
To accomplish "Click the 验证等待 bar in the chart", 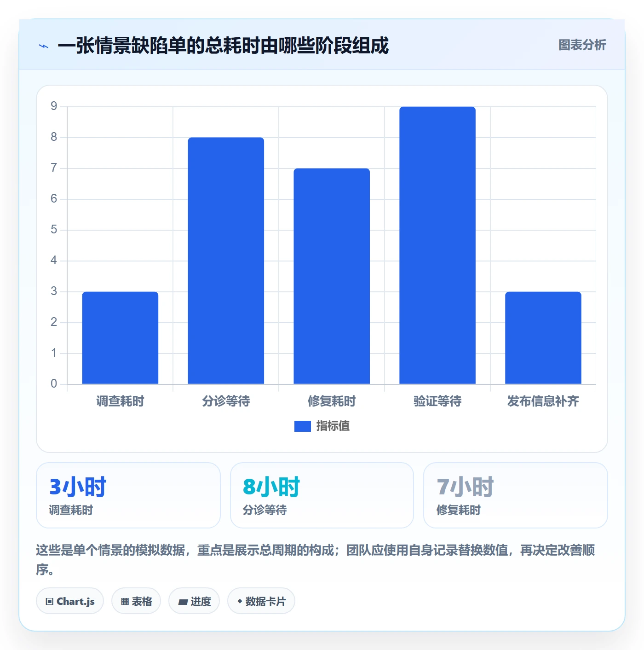I will (x=437, y=245).
